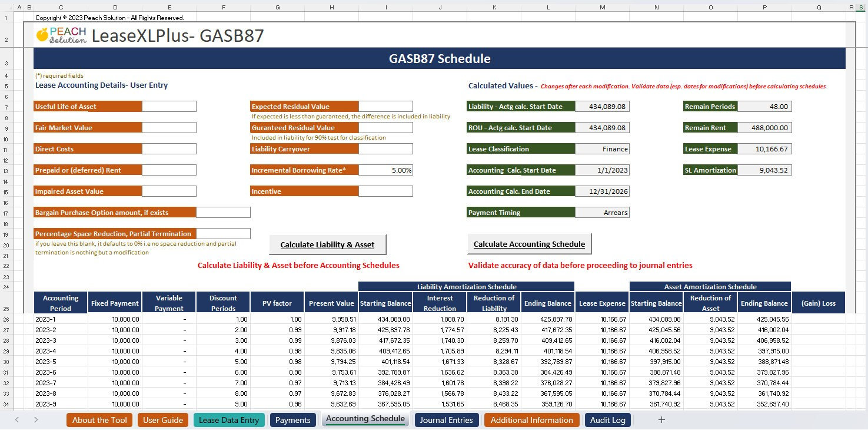Select Accounting Calc. Start Date 1/1/2023

point(602,170)
